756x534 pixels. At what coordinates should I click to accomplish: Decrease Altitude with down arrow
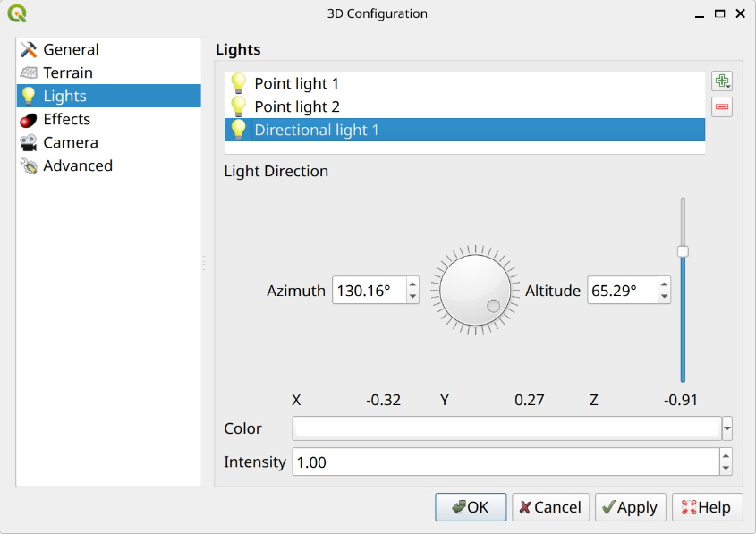pyautogui.click(x=665, y=296)
